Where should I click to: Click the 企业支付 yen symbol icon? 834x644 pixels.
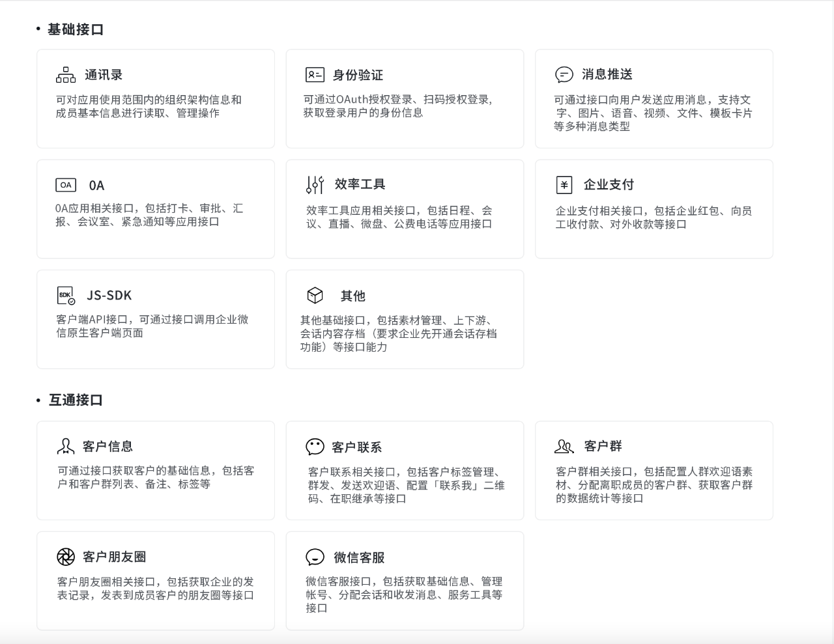564,185
